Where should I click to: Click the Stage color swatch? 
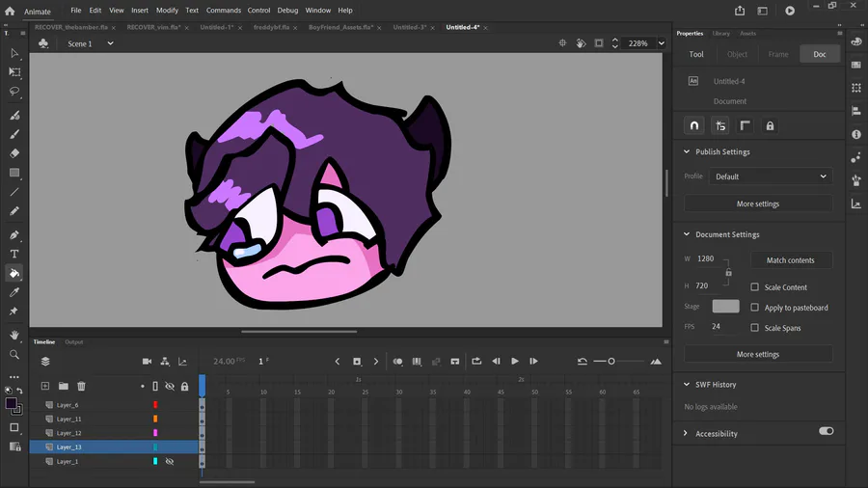coord(725,306)
